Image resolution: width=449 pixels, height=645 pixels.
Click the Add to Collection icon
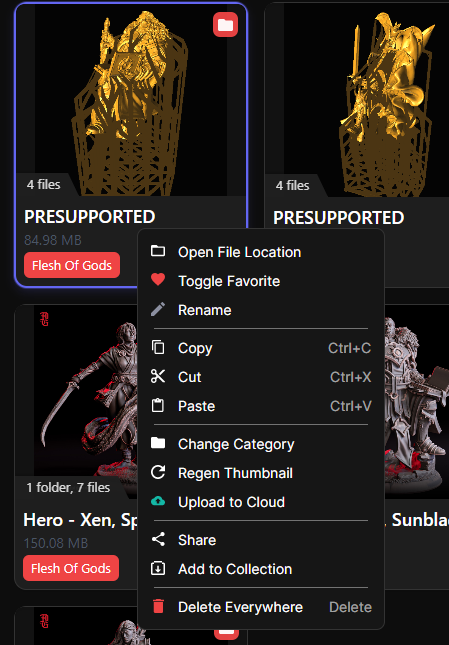(x=158, y=569)
